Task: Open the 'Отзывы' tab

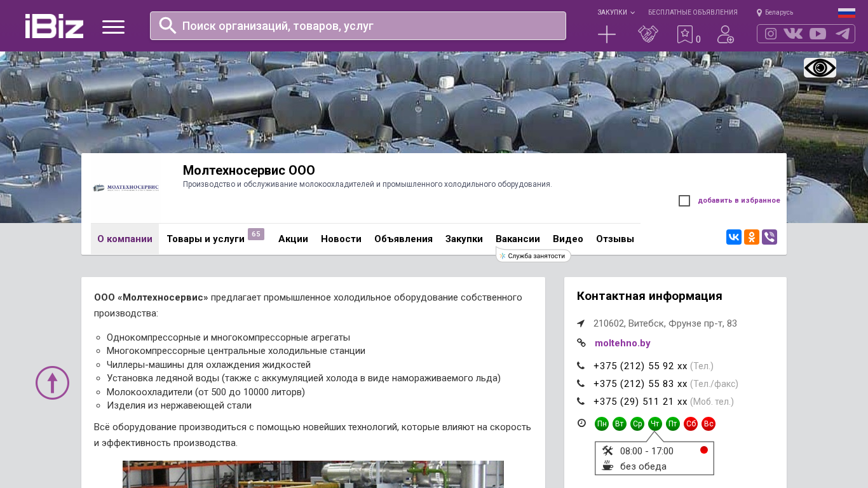Action: coord(614,239)
